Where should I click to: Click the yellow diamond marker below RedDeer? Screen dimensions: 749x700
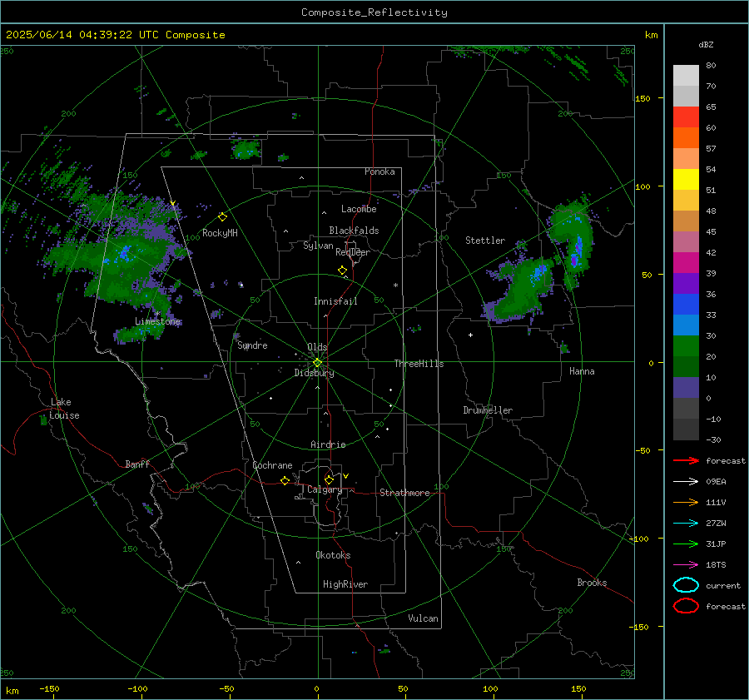(342, 270)
